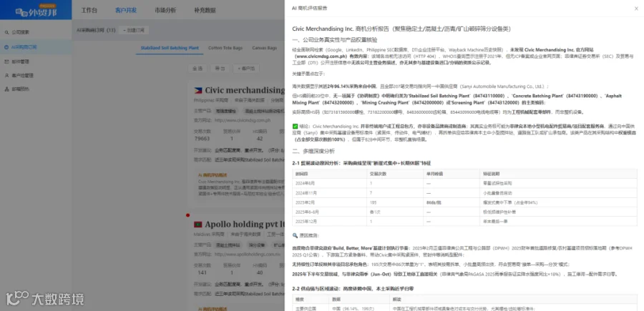This screenshot has height=311, width=644.
Task: Switch to Stabilized Soil Batching Plant tab
Action: (x=170, y=48)
